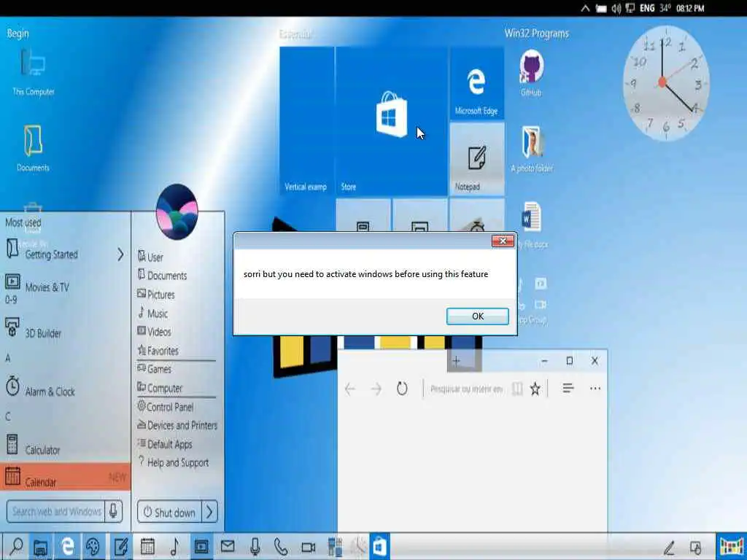Click the Edge address bar field
Image resolution: width=747 pixels, height=560 pixels.
click(x=466, y=389)
